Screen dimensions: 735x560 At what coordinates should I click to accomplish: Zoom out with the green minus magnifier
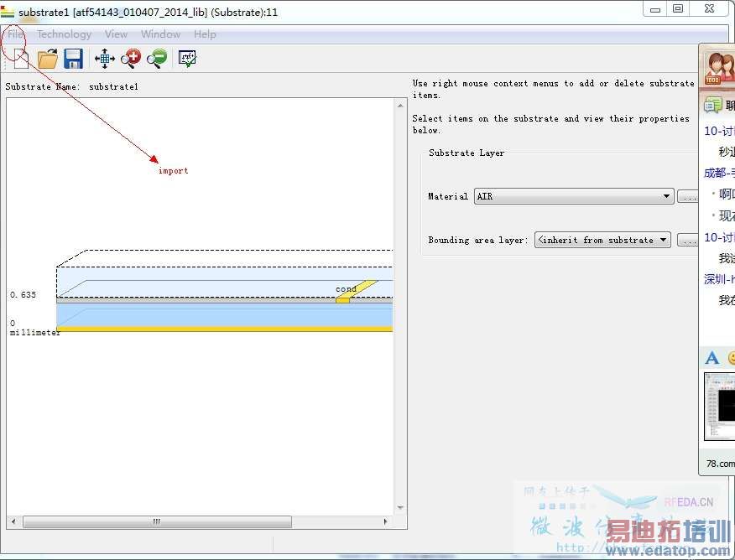(x=157, y=59)
